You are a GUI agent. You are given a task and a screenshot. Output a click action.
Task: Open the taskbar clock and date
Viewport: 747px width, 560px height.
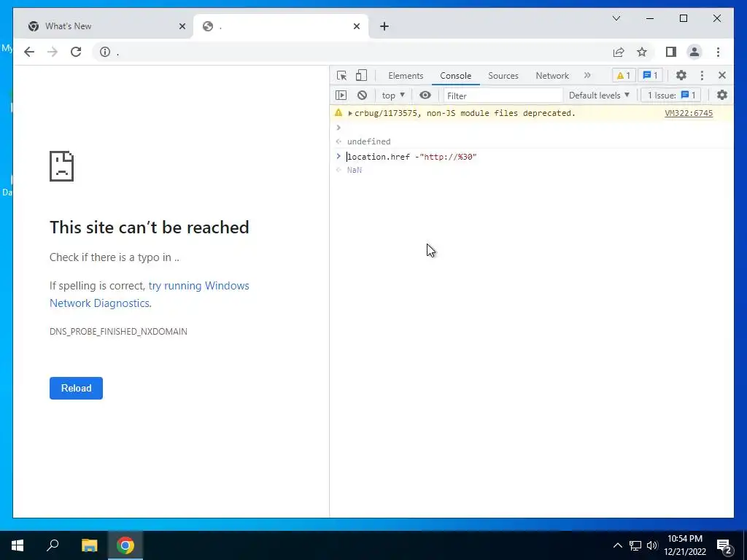pyautogui.click(x=684, y=545)
